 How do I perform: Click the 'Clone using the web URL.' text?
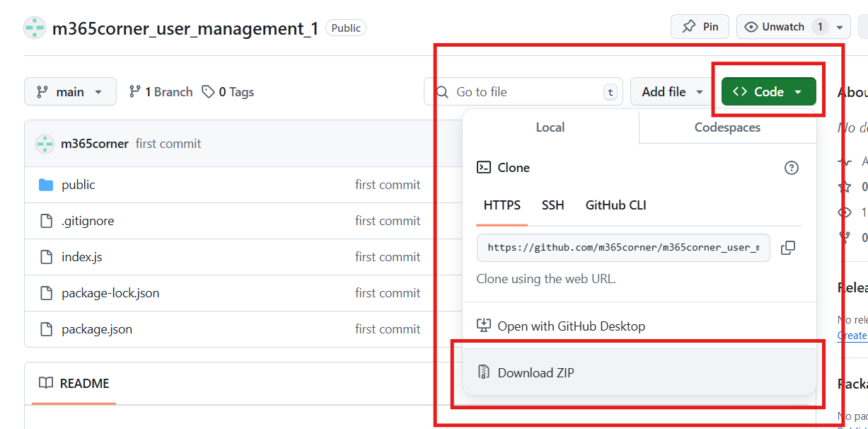(x=546, y=279)
